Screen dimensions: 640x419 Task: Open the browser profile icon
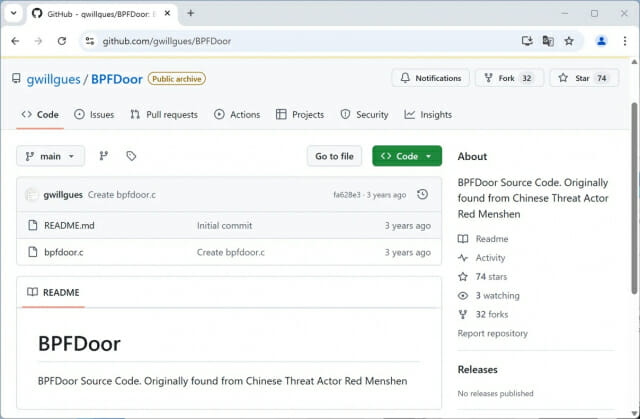click(x=601, y=41)
